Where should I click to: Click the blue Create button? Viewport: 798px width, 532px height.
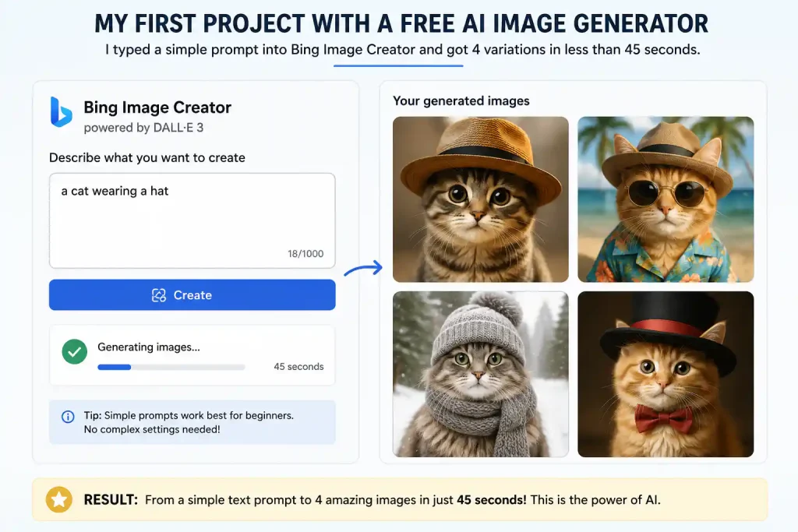tap(192, 295)
